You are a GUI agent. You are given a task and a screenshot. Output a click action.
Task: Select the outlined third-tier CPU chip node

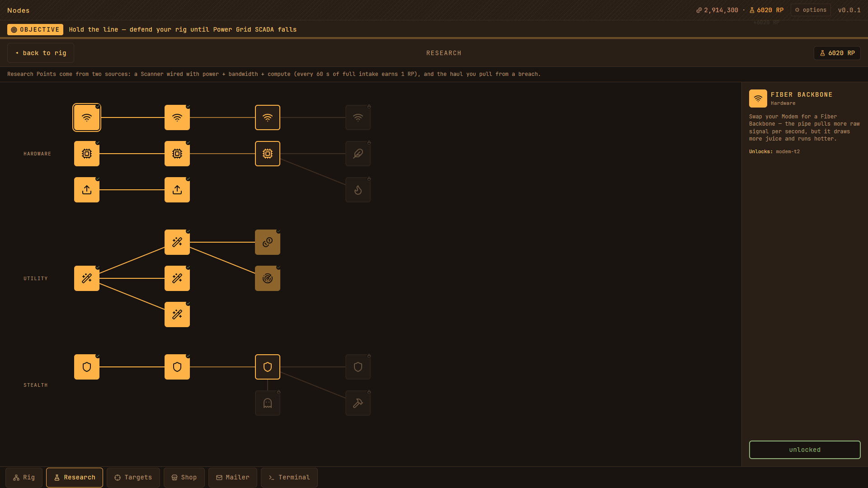pyautogui.click(x=268, y=154)
